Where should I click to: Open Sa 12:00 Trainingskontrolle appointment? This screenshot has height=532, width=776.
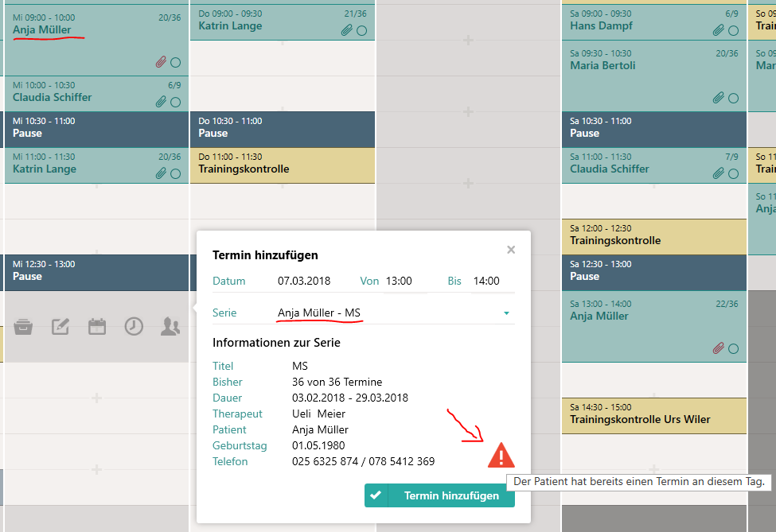click(654, 237)
